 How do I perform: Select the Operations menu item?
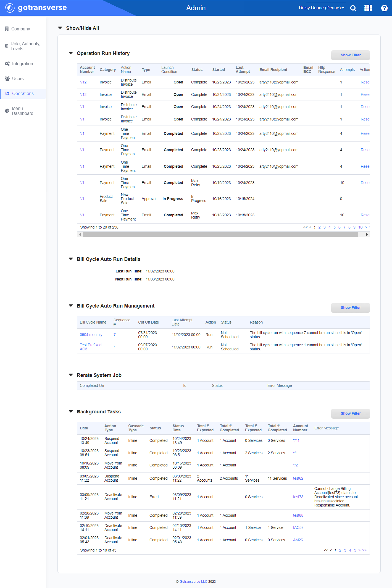[x=23, y=93]
